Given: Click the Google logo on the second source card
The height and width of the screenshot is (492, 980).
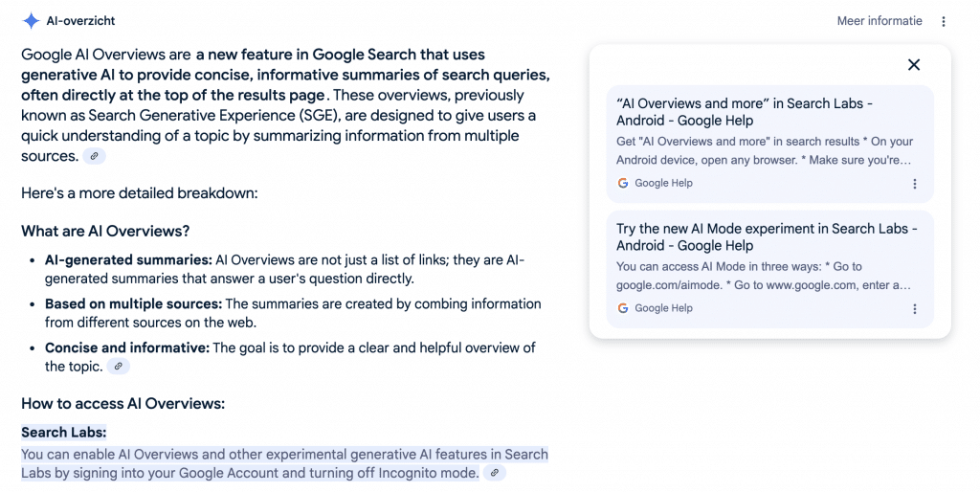Looking at the screenshot, I should point(622,308).
